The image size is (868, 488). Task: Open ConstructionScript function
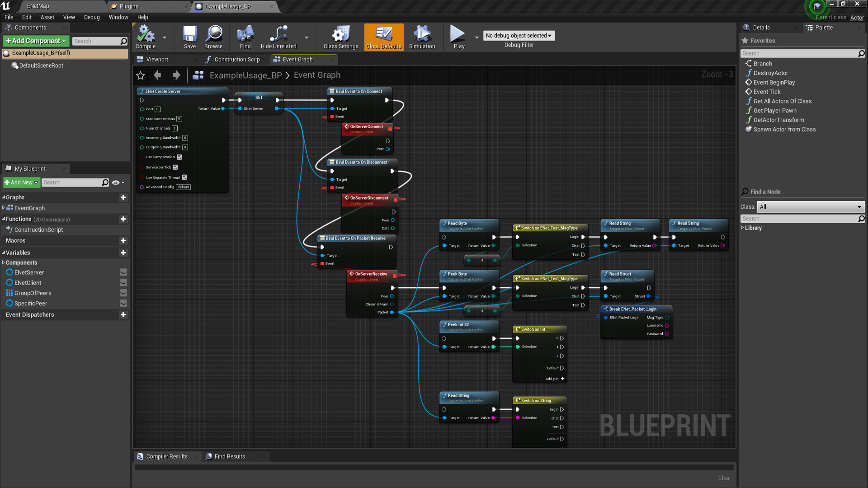[x=38, y=230]
